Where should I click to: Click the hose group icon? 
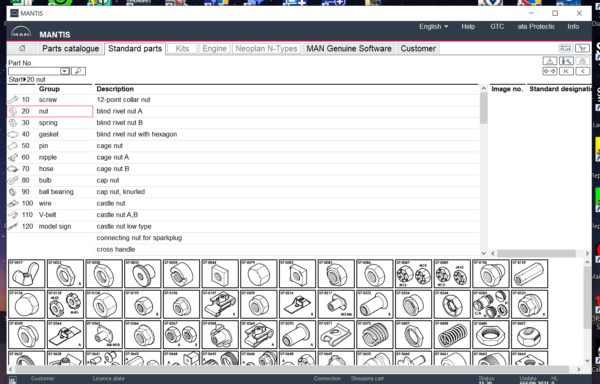point(13,169)
